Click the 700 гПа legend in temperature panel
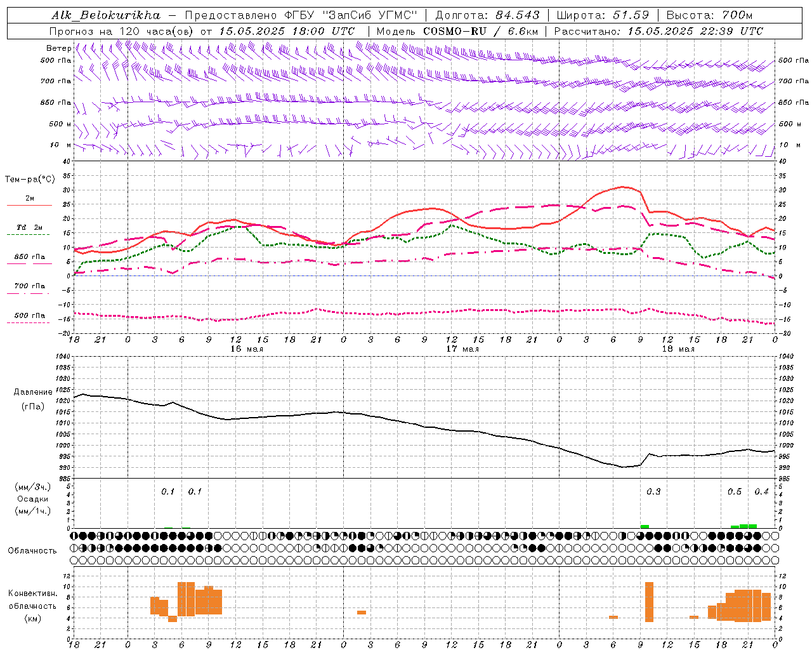The height and width of the screenshot is (650, 812). [29, 286]
